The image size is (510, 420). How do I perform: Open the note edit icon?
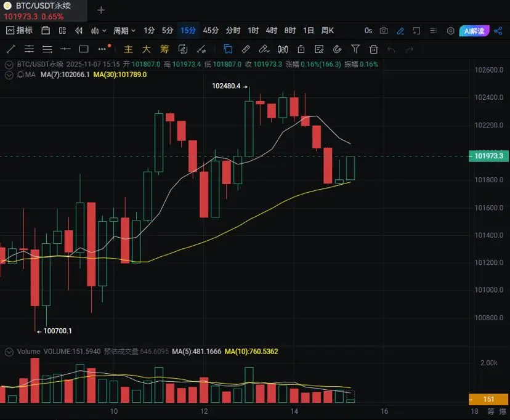320,49
